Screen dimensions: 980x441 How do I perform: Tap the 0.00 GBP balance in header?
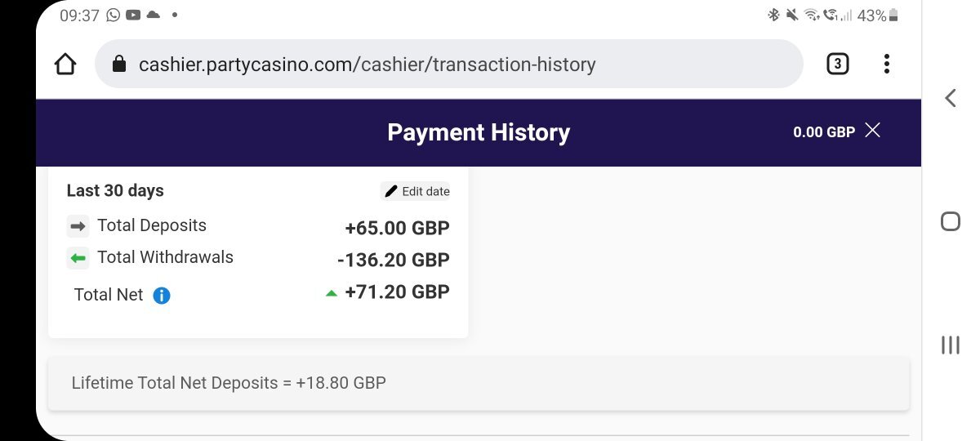(x=823, y=131)
